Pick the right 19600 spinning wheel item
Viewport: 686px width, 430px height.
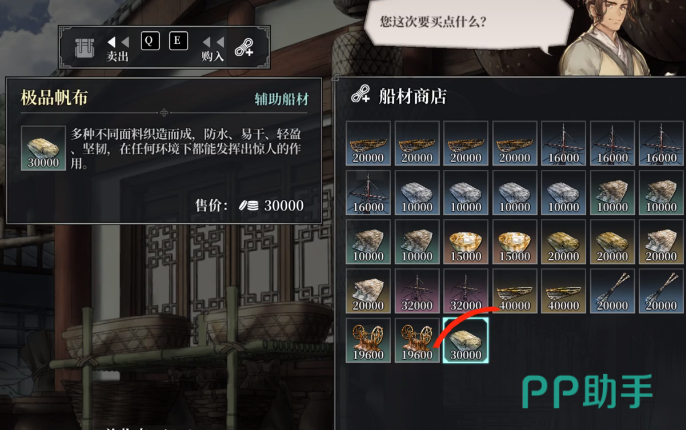[417, 340]
